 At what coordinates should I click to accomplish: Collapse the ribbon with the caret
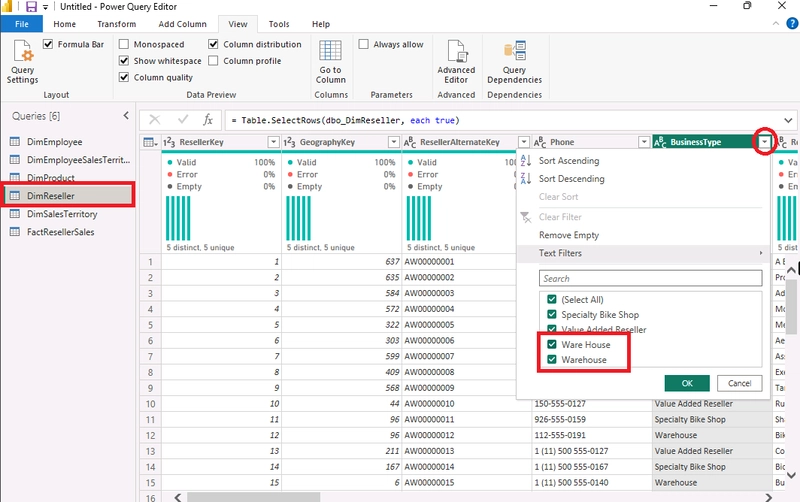tap(776, 23)
